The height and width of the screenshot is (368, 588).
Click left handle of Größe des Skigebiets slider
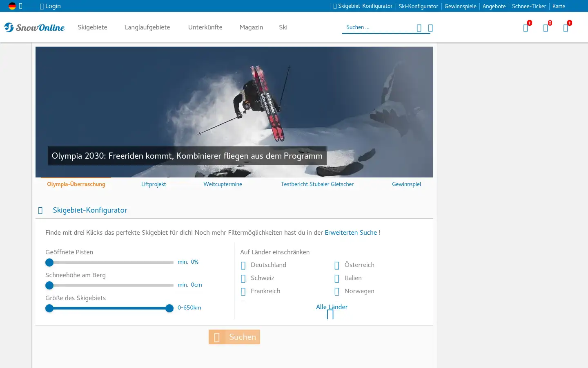point(49,308)
